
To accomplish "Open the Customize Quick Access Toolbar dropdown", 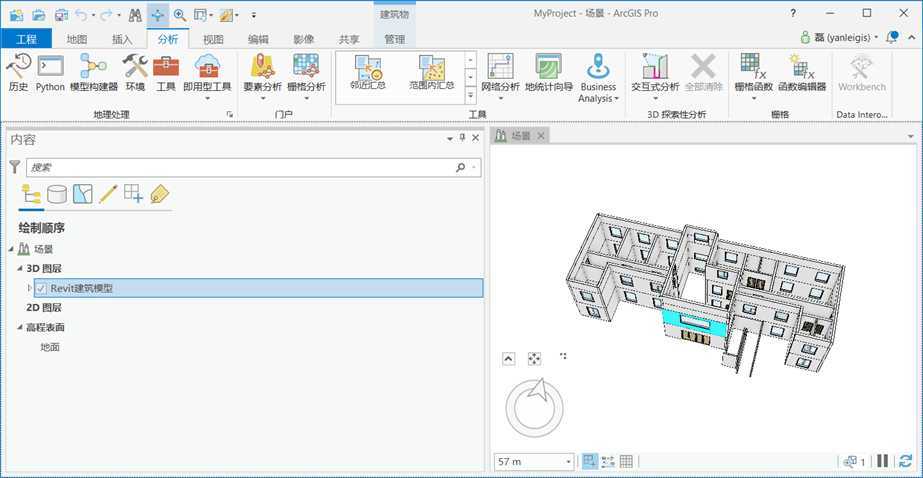I will 254,15.
